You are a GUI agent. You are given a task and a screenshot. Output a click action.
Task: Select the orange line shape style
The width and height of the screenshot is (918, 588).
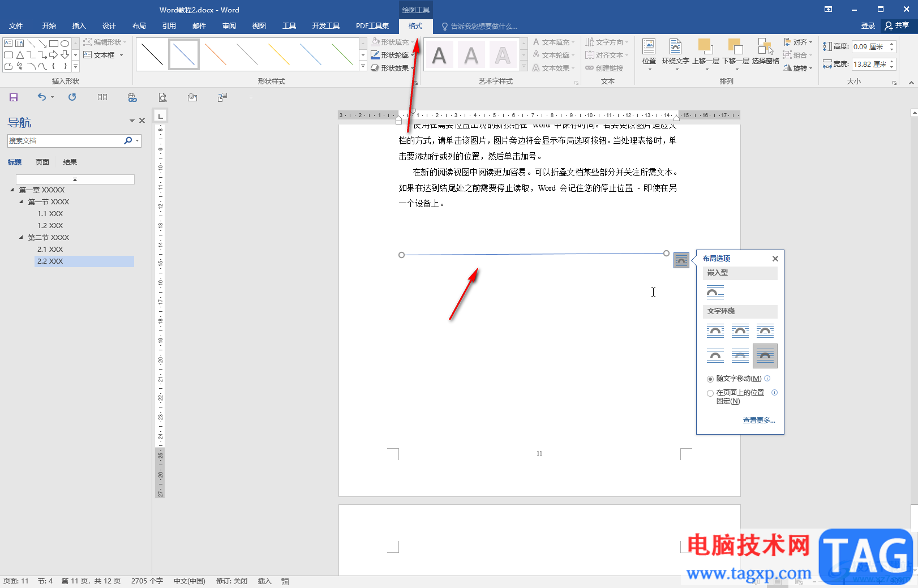pos(216,54)
